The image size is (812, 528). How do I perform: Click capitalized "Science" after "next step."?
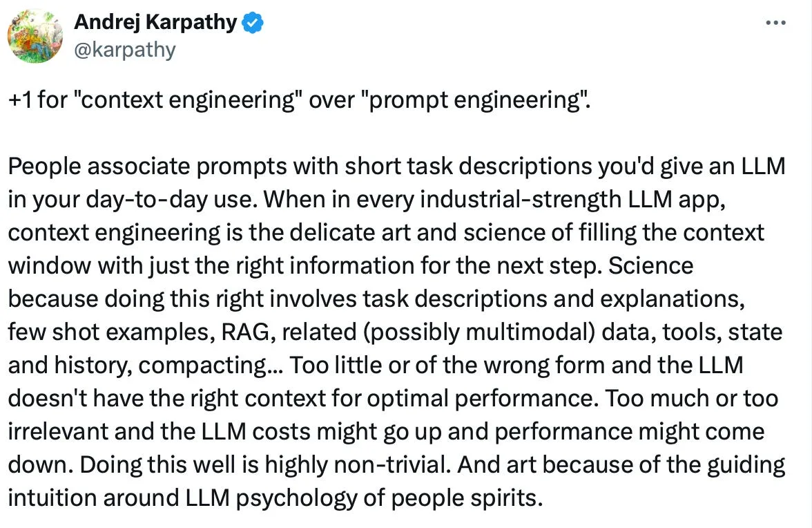(650, 266)
